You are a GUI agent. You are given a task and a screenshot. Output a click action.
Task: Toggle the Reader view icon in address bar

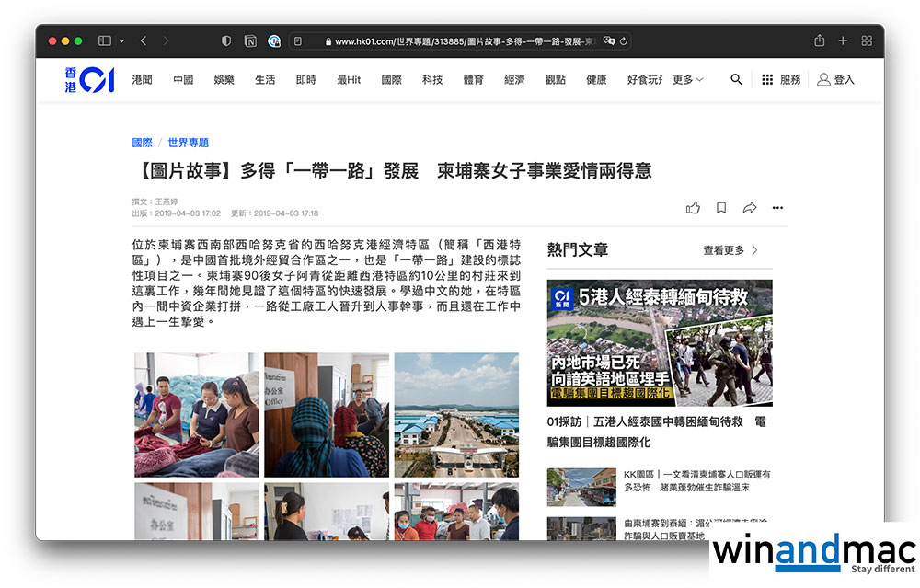[x=297, y=41]
